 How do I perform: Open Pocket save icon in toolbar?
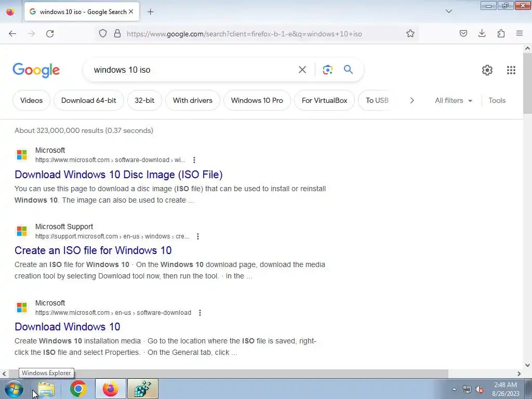[x=463, y=33]
